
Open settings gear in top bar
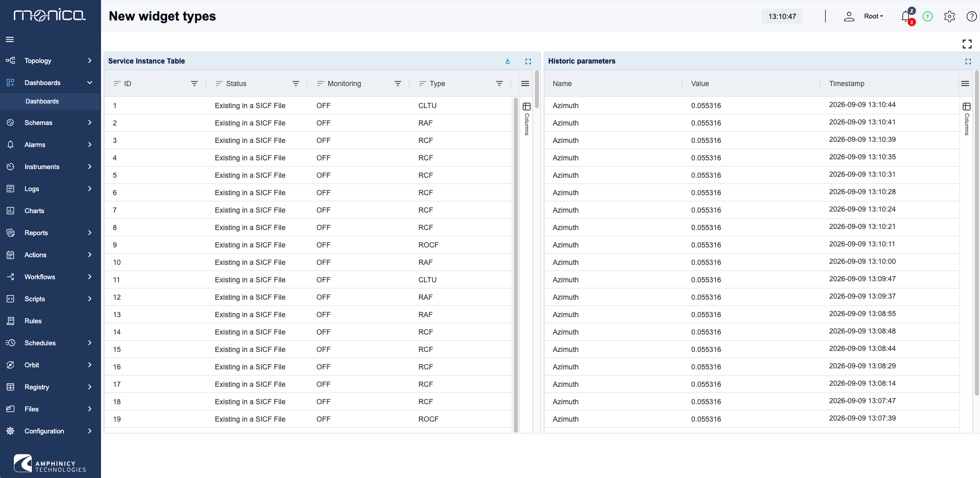[x=950, y=16]
